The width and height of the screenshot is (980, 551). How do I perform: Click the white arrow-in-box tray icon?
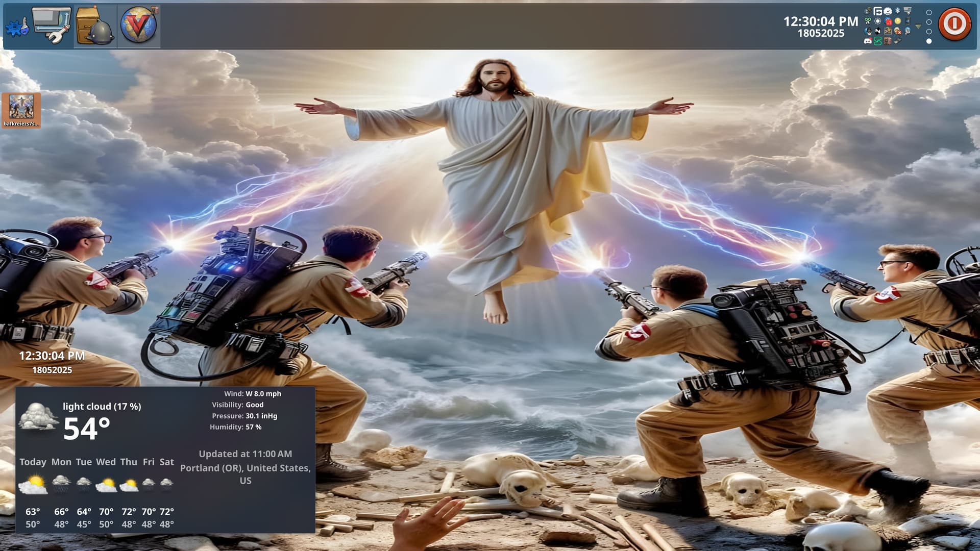tap(878, 11)
